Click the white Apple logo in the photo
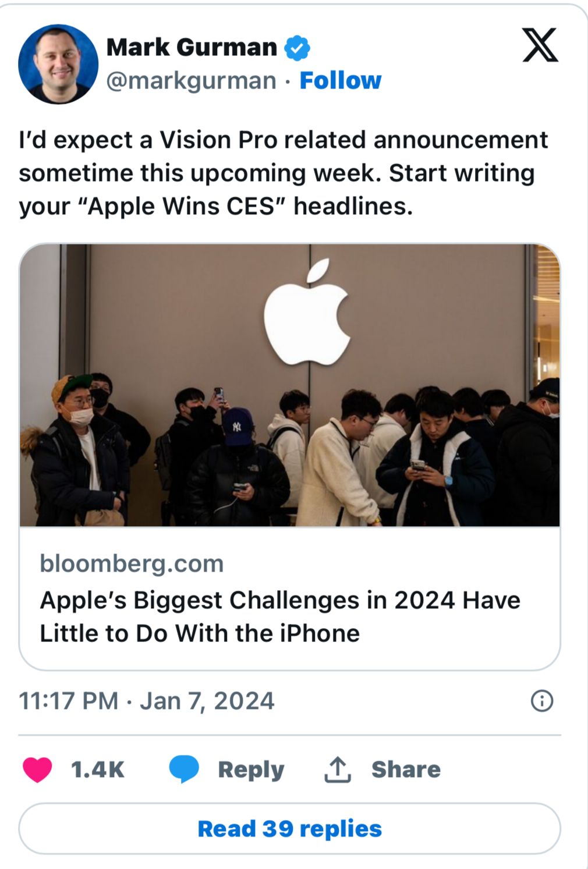 (307, 314)
